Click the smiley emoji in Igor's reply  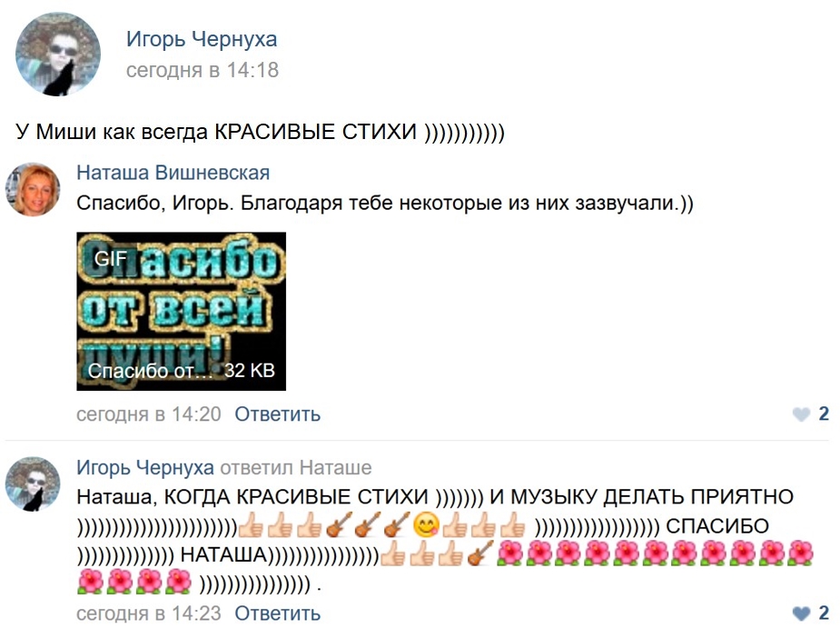(427, 525)
